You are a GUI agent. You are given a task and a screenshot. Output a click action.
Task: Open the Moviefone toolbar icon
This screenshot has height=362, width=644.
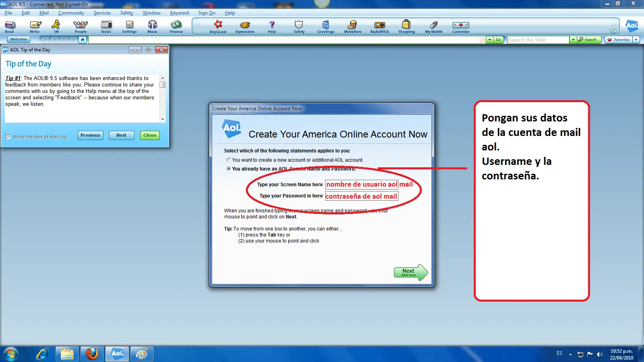point(353,27)
